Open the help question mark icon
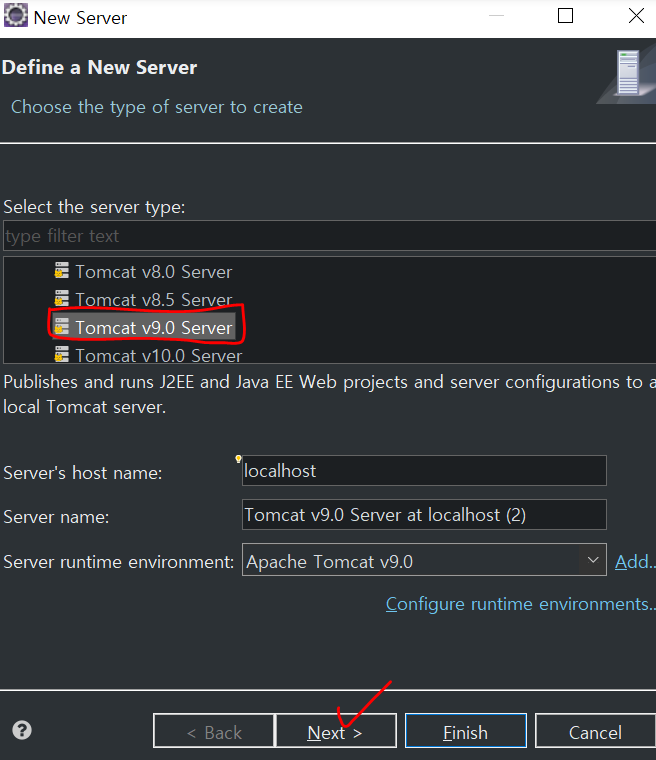 pyautogui.click(x=22, y=729)
